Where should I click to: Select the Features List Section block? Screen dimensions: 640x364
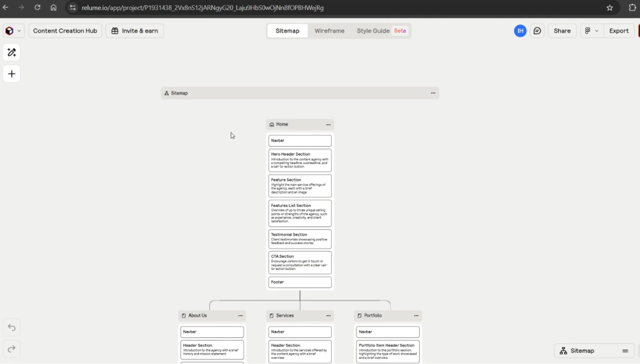coord(300,213)
